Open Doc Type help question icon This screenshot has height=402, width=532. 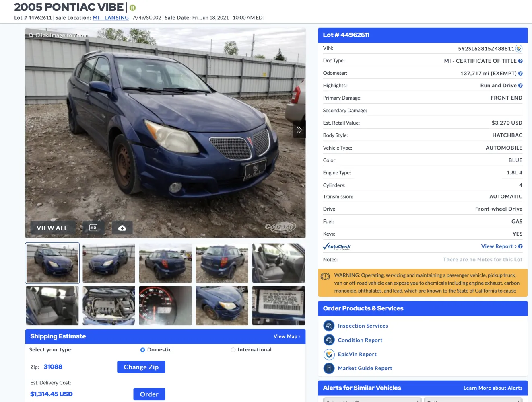click(x=520, y=61)
